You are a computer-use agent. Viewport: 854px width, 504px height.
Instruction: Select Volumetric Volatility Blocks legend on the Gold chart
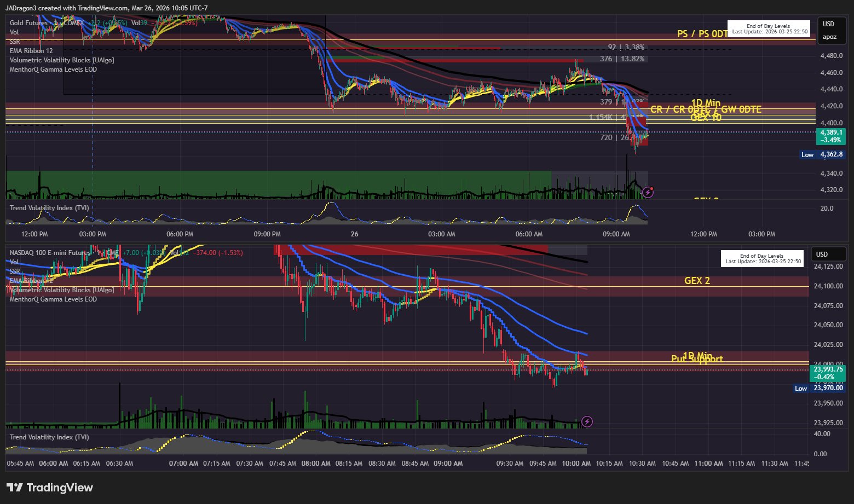coord(62,60)
